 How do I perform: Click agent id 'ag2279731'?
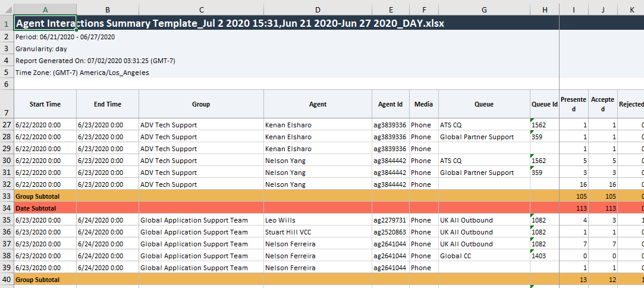tap(391, 220)
